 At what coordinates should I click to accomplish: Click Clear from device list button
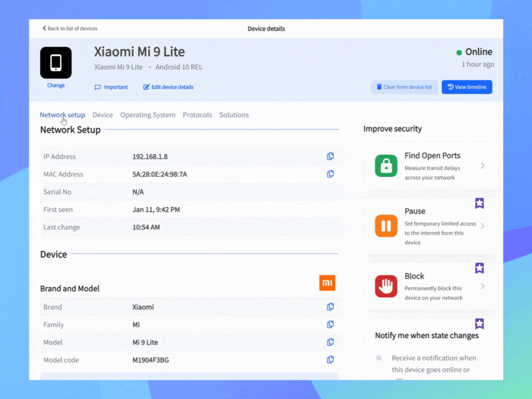(404, 87)
